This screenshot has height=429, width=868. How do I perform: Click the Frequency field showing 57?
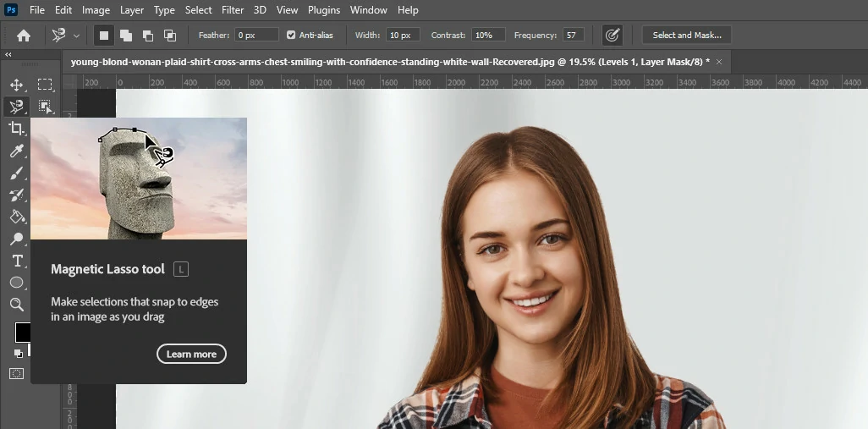click(x=574, y=35)
